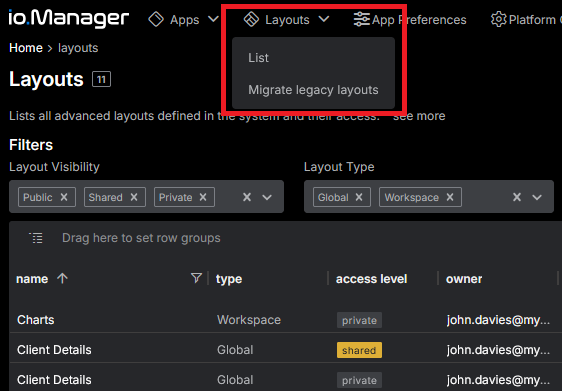Open App Preferences in navigation

point(419,20)
